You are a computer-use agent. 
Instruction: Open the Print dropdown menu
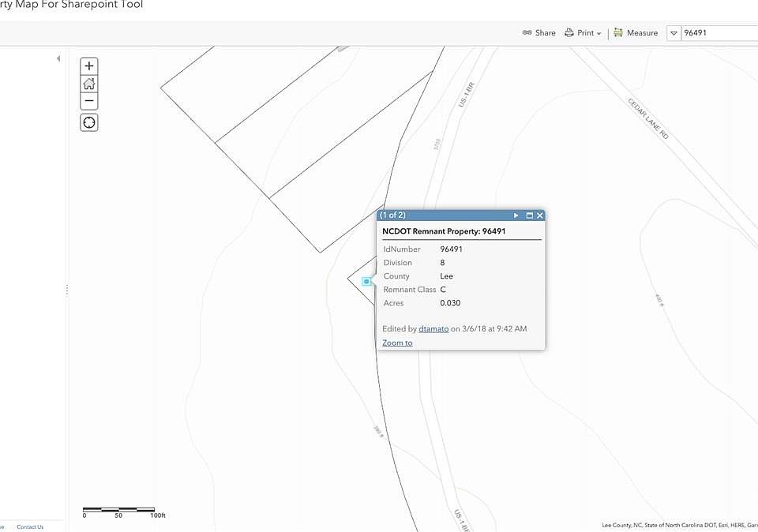(583, 33)
